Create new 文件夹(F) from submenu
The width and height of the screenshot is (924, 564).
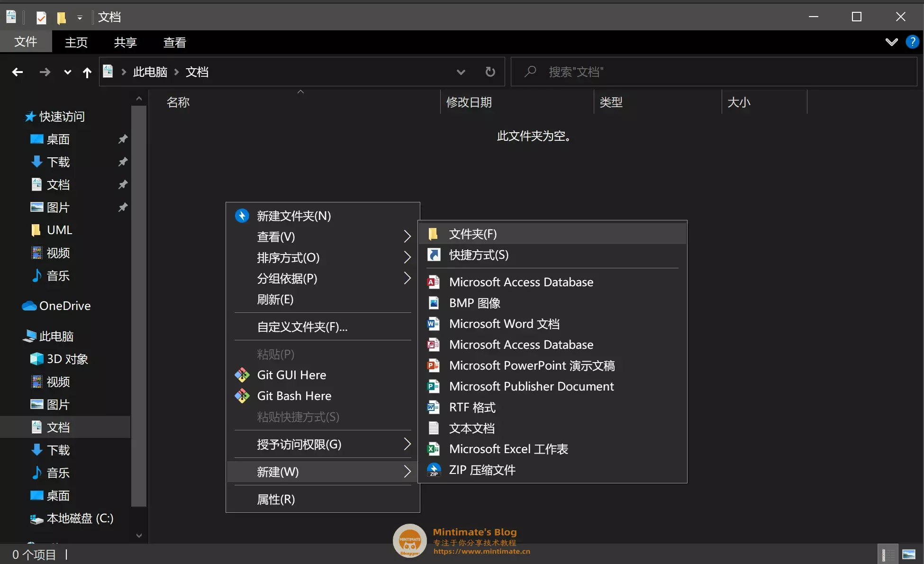[x=553, y=234]
